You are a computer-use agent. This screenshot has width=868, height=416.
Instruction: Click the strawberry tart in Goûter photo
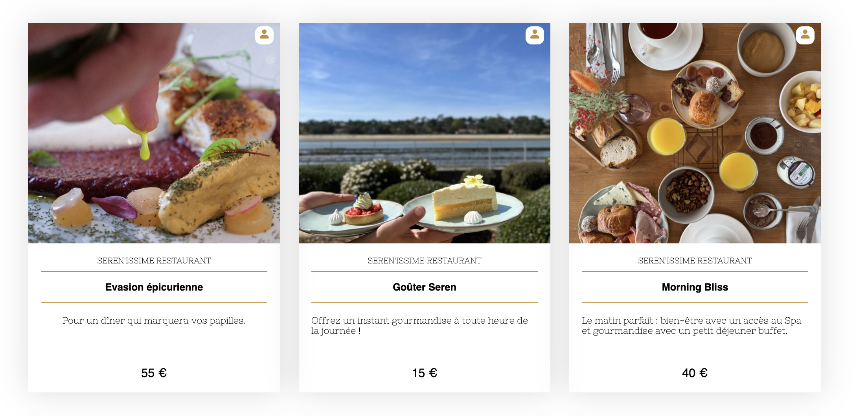tap(363, 212)
